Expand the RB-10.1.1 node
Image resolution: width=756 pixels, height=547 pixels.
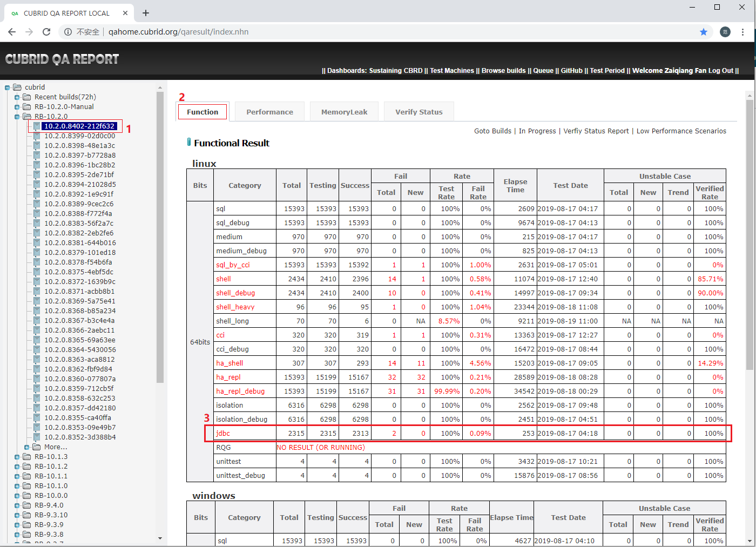click(17, 476)
